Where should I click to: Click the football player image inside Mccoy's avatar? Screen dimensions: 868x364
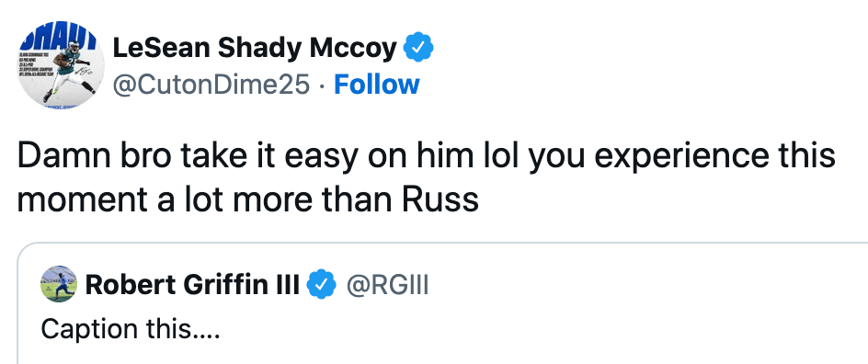point(69,72)
